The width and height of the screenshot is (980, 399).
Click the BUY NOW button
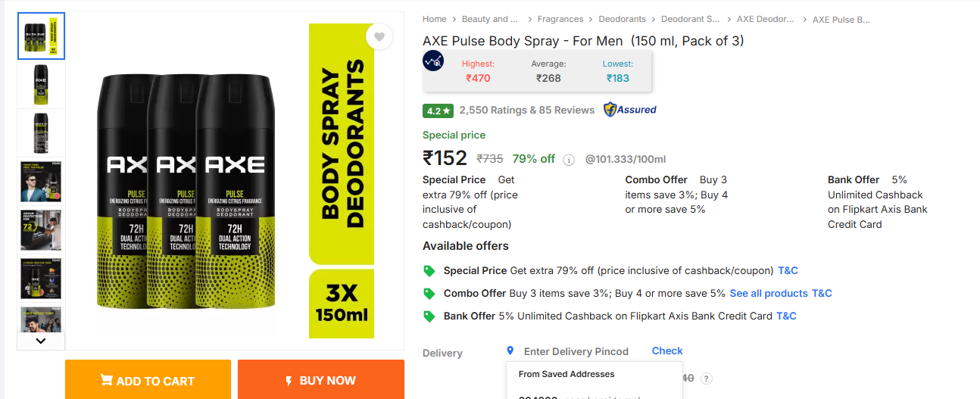[x=321, y=379]
